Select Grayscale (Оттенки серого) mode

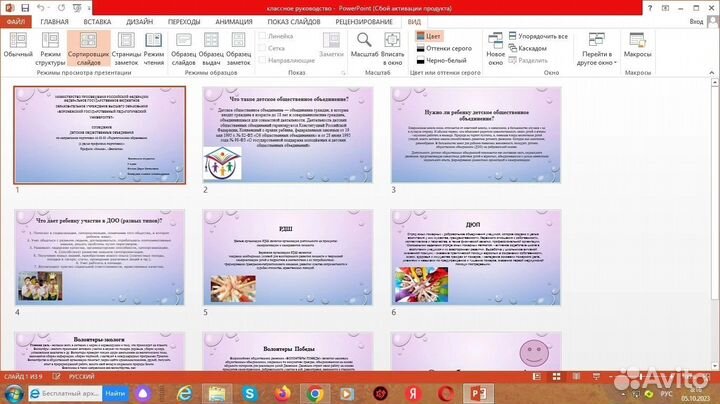point(444,48)
